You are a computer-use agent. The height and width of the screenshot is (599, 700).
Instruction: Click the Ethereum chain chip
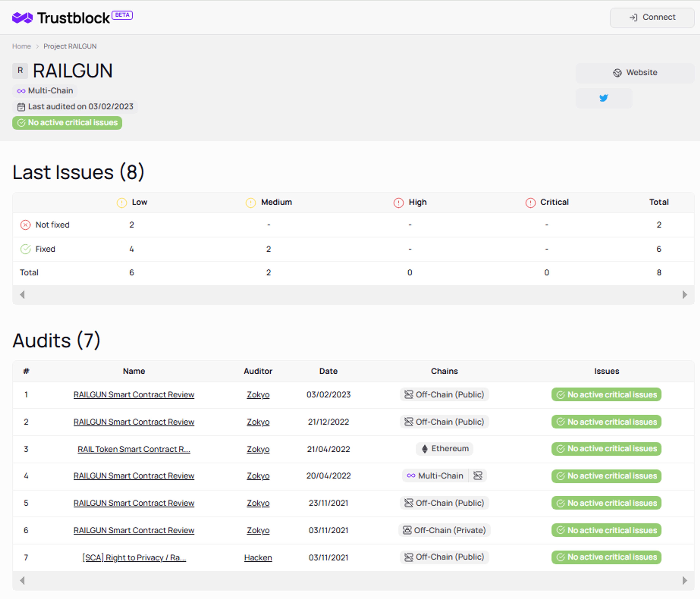tap(444, 449)
